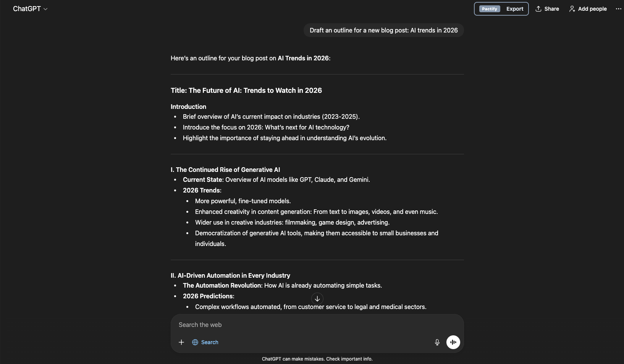Open the three-dot more options menu
The image size is (624, 364).
pos(618,9)
